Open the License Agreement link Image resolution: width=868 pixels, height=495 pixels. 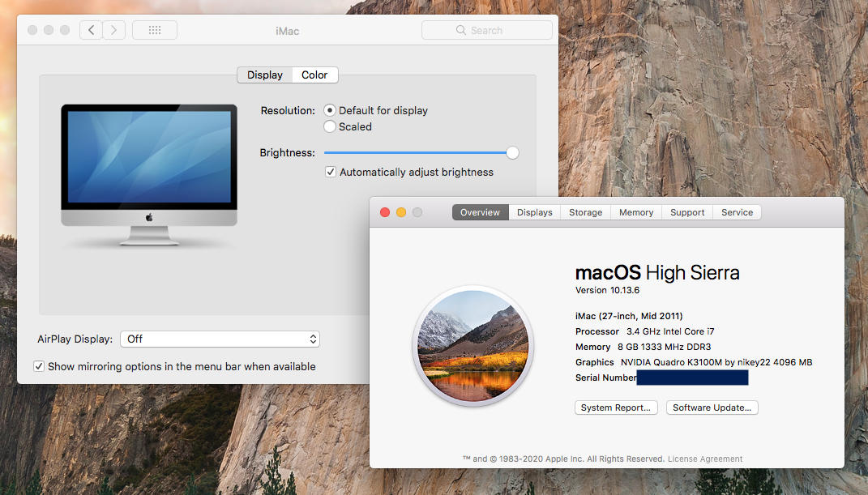pos(705,459)
